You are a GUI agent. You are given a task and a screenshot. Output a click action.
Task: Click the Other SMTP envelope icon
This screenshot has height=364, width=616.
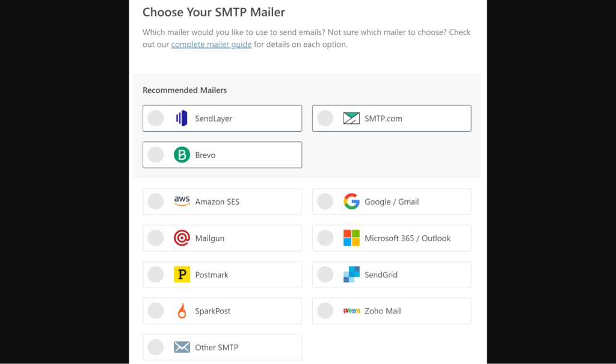182,347
